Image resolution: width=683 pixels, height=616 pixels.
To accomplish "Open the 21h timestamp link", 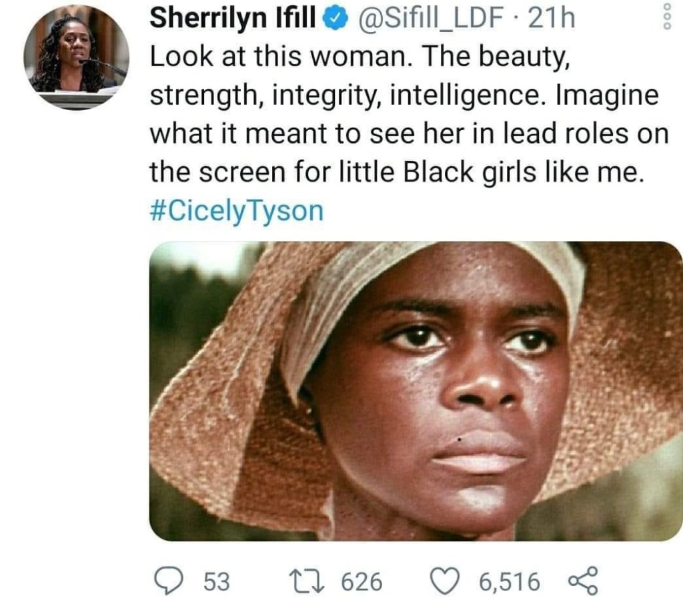I will tap(552, 19).
